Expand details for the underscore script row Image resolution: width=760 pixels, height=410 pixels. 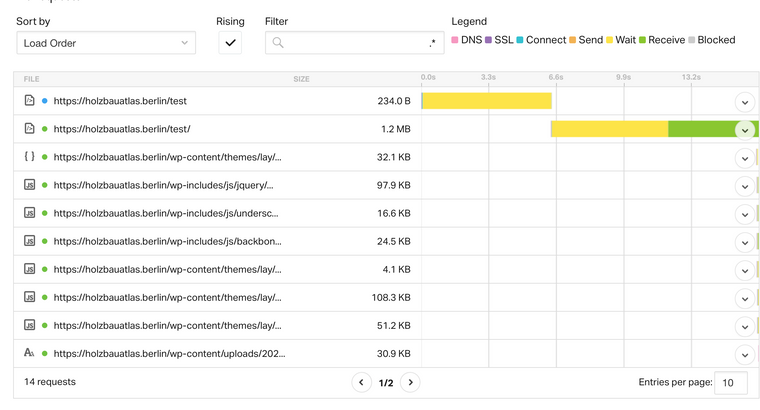tap(744, 214)
